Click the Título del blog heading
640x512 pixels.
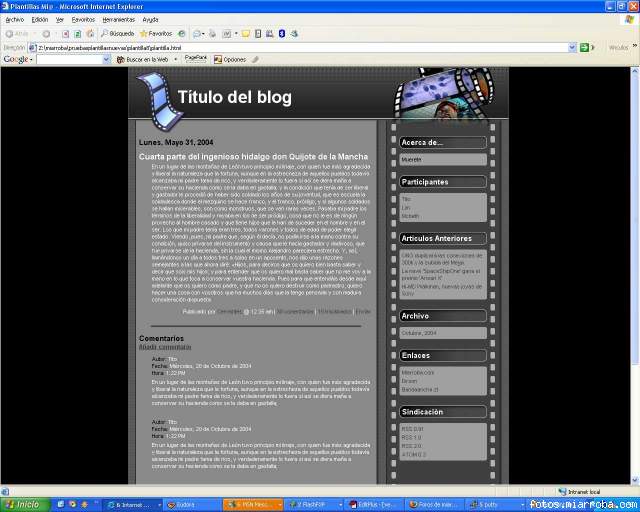tap(235, 97)
